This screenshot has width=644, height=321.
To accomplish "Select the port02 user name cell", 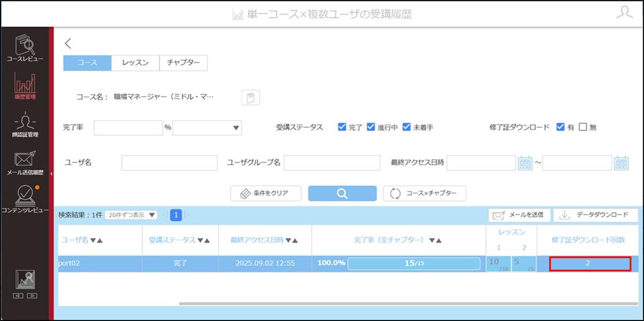I will (x=100, y=264).
